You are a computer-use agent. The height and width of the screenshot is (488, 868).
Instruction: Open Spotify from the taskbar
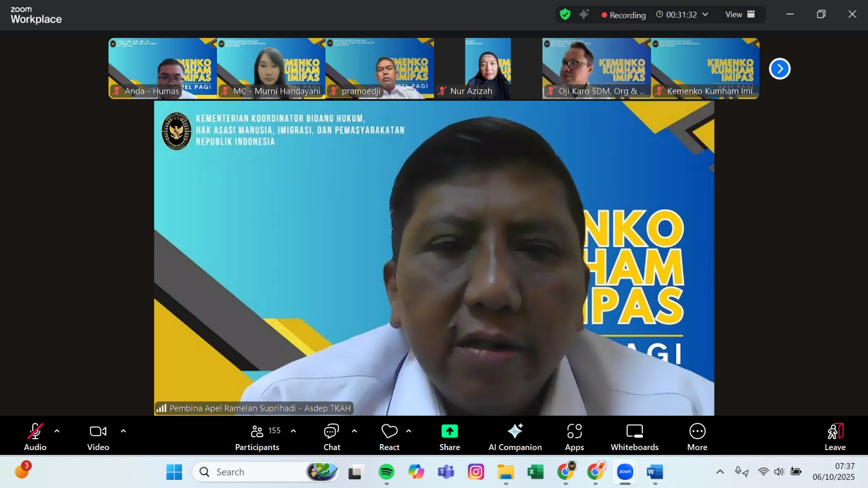click(386, 472)
